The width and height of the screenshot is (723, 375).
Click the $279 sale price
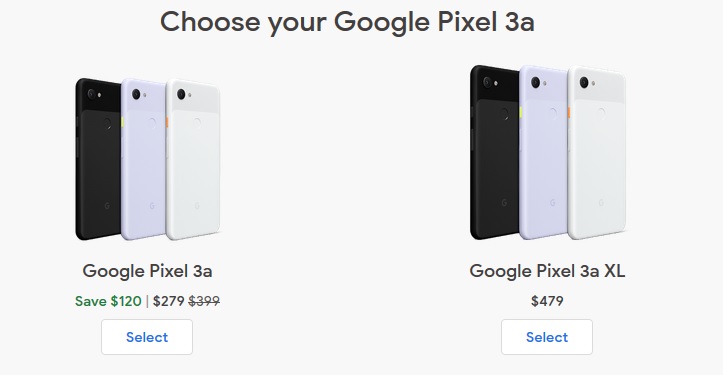coord(169,301)
